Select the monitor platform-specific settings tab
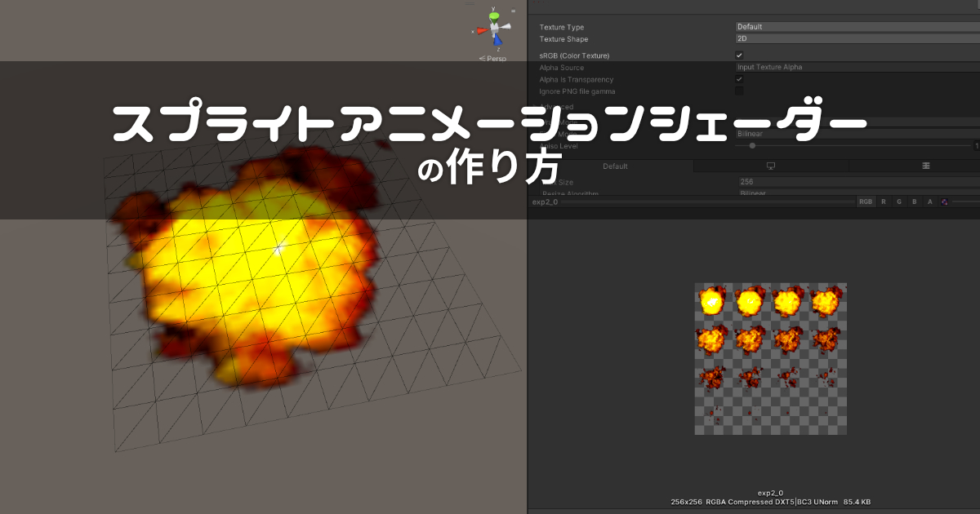This screenshot has width=980, height=514. [x=770, y=165]
